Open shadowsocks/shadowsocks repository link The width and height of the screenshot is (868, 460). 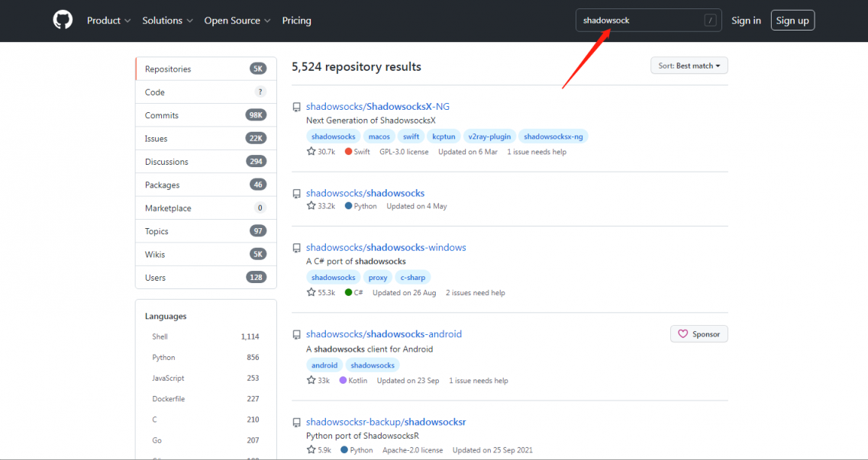pos(366,193)
